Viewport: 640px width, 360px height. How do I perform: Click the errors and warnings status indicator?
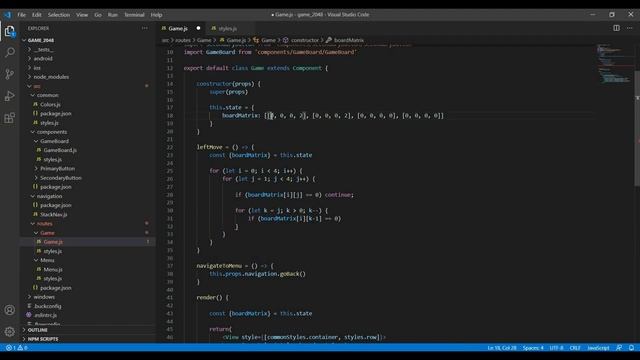click(x=16, y=348)
